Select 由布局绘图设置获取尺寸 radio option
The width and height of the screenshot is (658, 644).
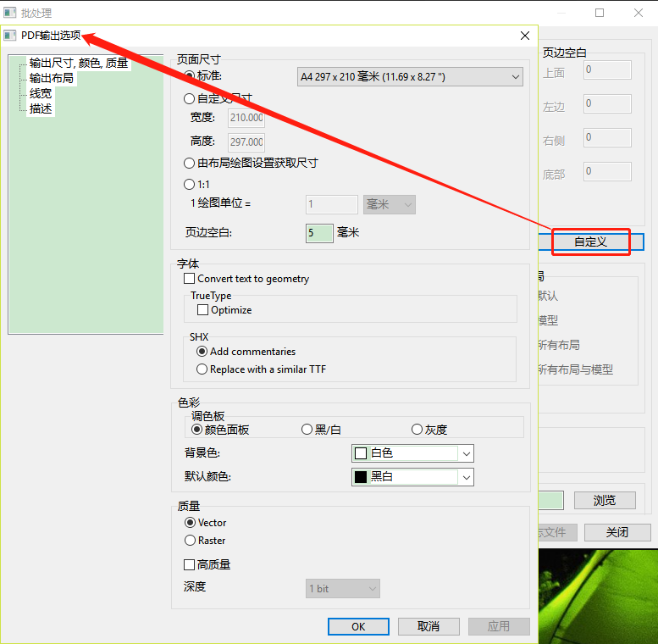point(189,163)
